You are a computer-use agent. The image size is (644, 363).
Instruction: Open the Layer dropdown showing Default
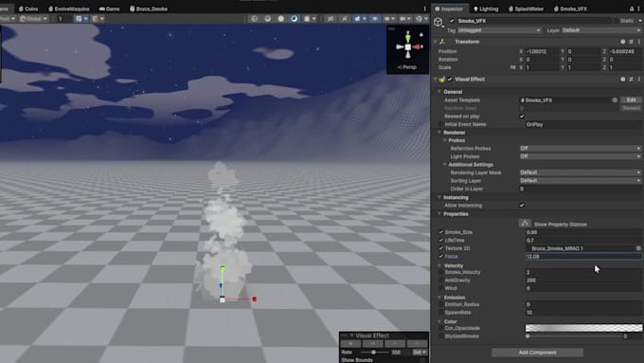click(600, 30)
